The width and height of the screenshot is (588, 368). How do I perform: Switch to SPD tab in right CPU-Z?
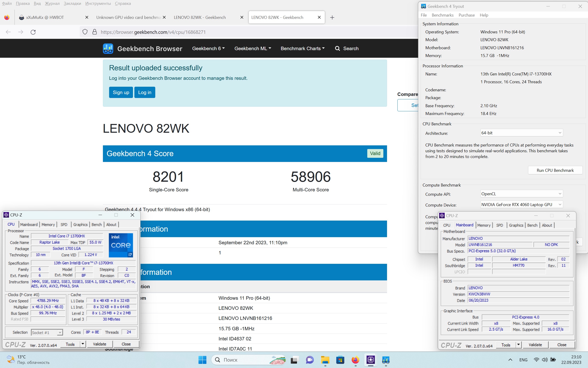tap(500, 225)
